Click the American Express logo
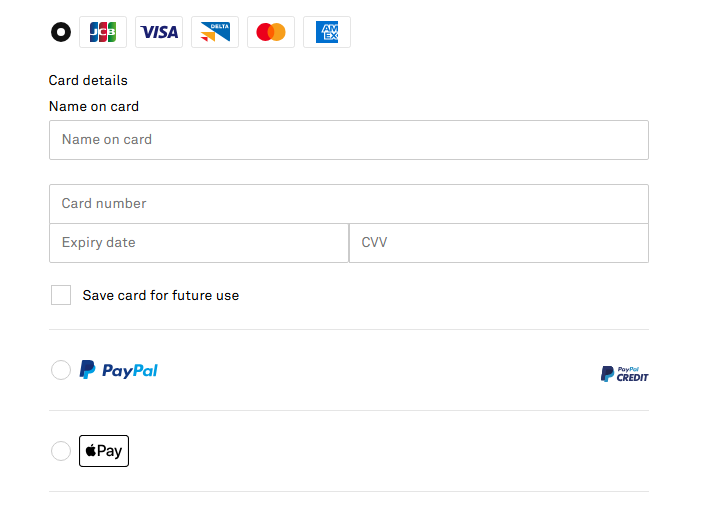This screenshot has width=716, height=511. pyautogui.click(x=327, y=32)
